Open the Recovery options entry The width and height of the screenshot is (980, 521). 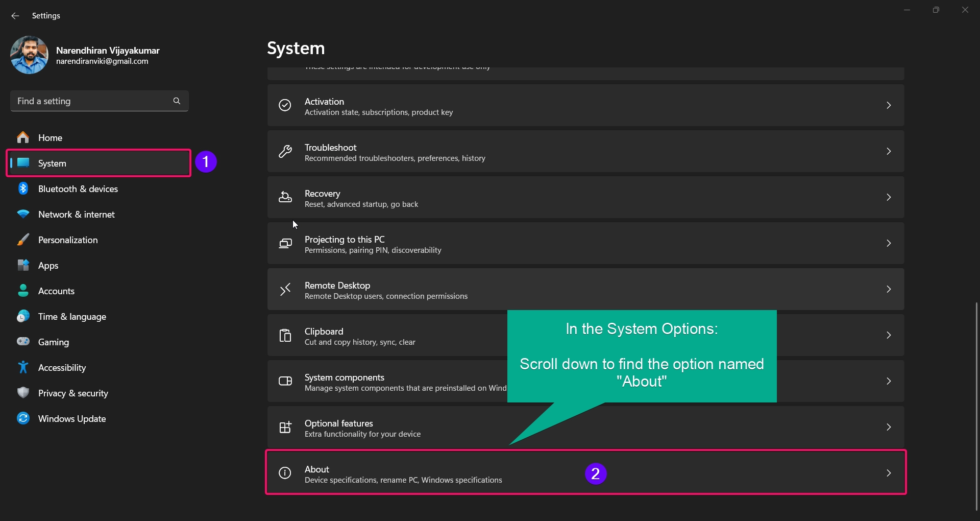pos(585,197)
